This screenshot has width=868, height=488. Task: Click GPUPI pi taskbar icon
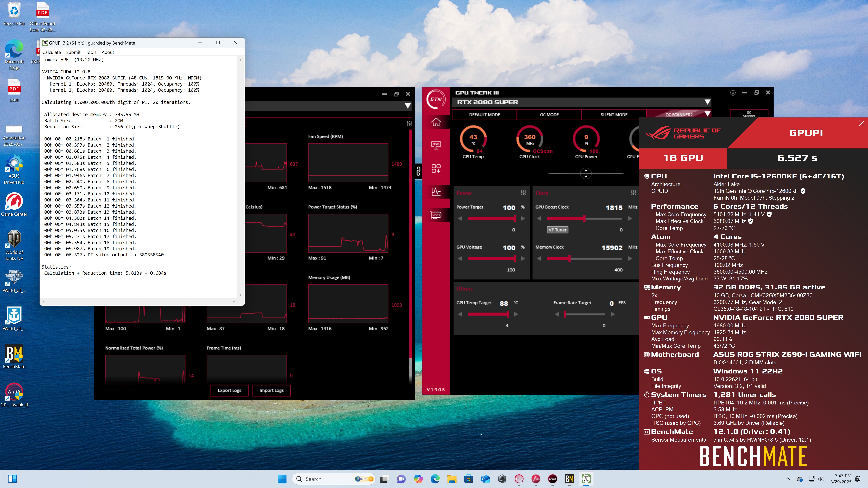click(586, 479)
